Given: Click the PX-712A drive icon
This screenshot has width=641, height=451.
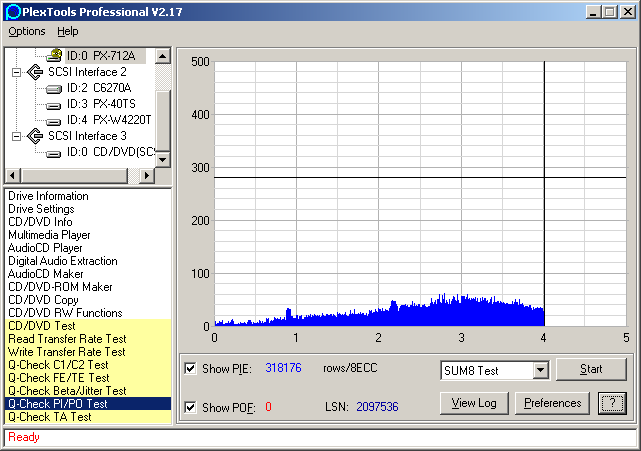Looking at the screenshot, I should pyautogui.click(x=54, y=55).
